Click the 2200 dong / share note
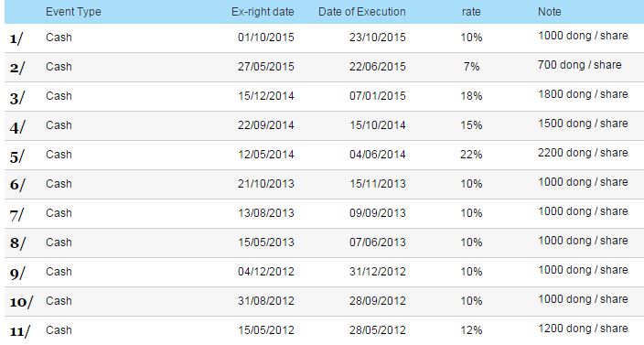 (x=583, y=153)
